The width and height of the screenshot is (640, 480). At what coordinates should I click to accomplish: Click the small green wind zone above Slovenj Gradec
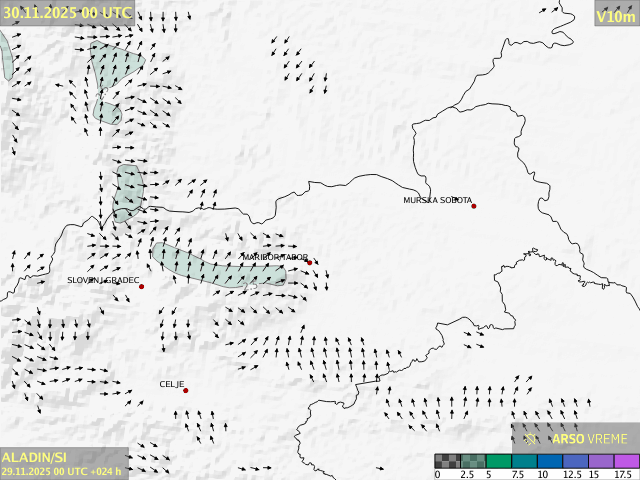pyautogui.click(x=128, y=192)
